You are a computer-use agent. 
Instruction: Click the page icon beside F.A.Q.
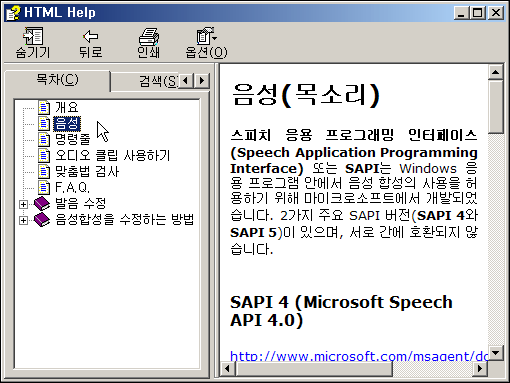click(x=44, y=187)
